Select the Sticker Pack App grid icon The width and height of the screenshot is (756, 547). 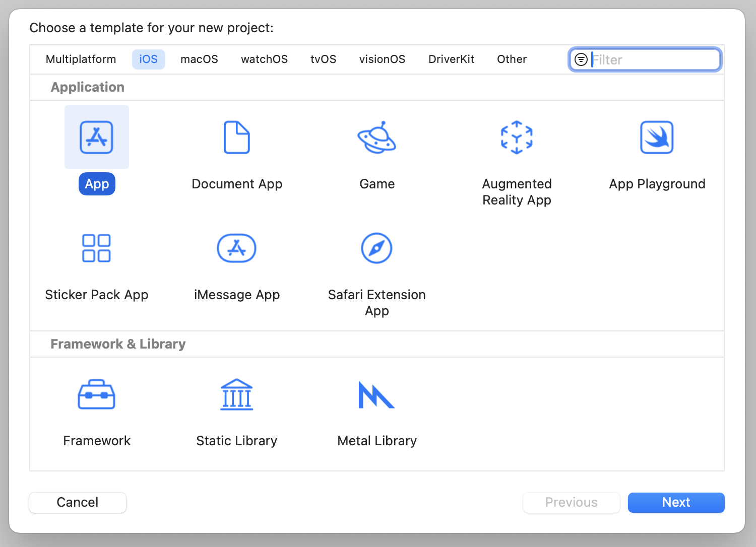(x=96, y=248)
